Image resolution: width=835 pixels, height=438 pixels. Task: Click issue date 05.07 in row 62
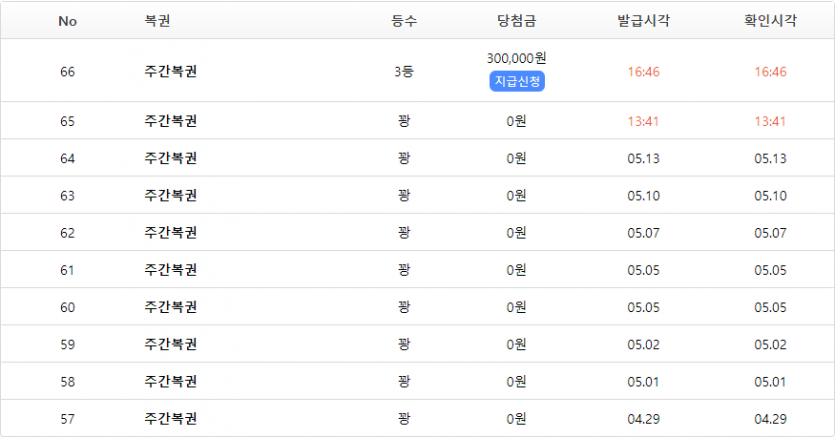pyautogui.click(x=643, y=233)
